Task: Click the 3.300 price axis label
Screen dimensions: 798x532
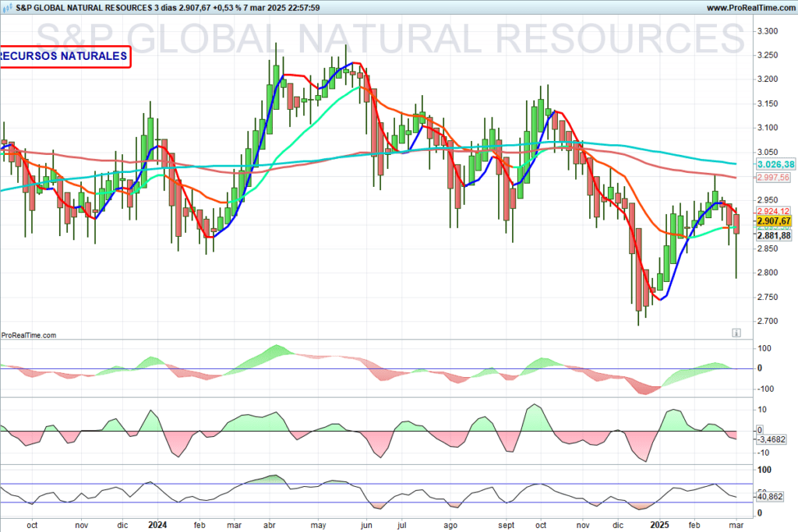Action: (x=768, y=31)
